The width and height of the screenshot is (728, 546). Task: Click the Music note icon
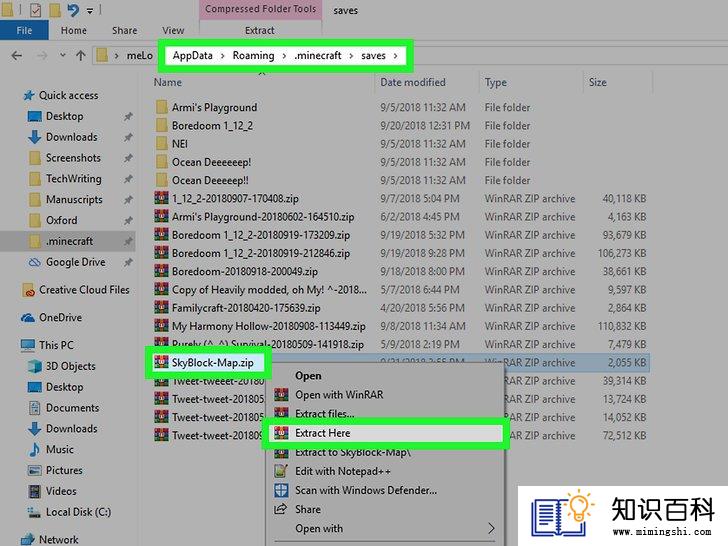pyautogui.click(x=35, y=449)
